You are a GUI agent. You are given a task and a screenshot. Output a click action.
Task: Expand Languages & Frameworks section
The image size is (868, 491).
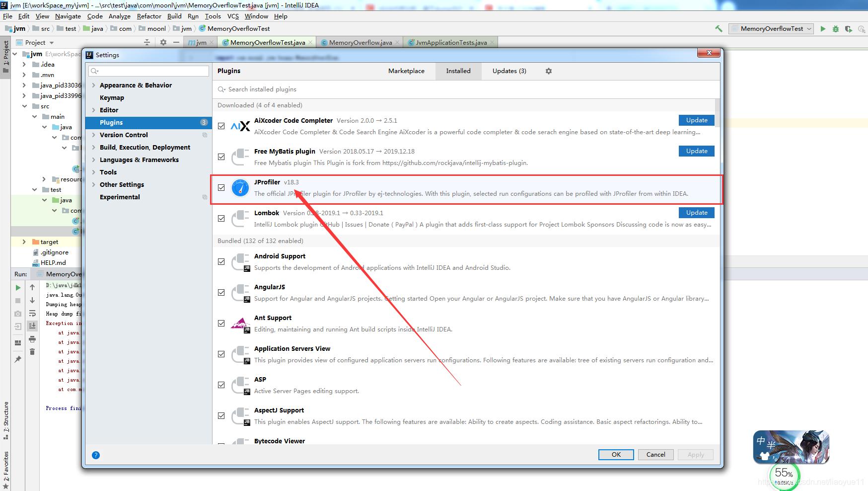pos(93,160)
